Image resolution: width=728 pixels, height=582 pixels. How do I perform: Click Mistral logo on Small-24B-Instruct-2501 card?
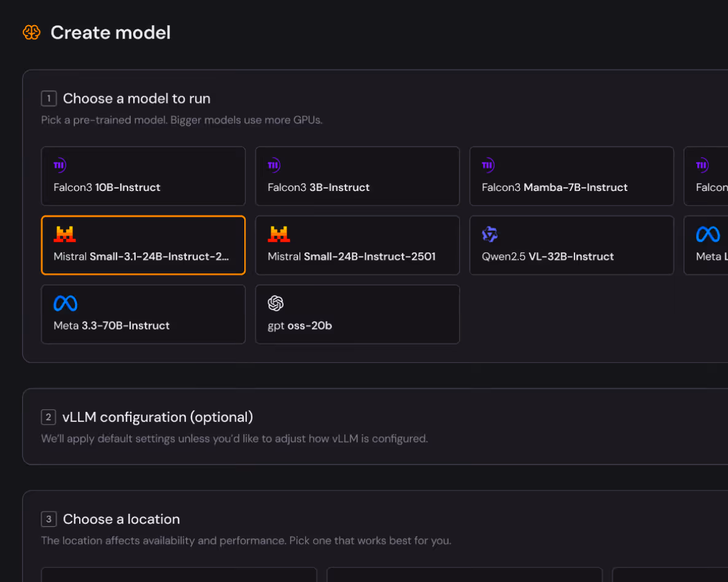point(279,234)
